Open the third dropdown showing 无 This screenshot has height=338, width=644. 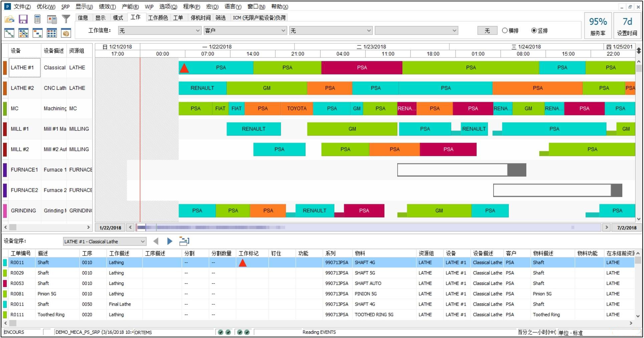click(x=331, y=31)
